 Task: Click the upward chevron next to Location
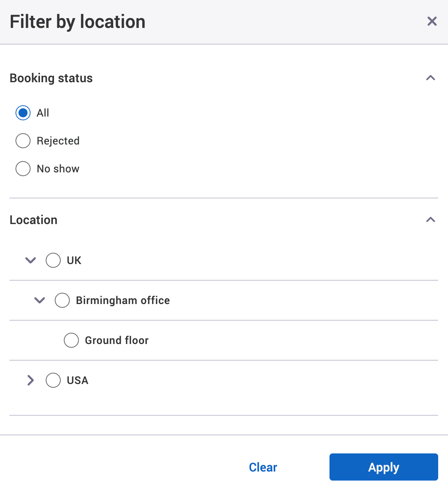tap(430, 219)
